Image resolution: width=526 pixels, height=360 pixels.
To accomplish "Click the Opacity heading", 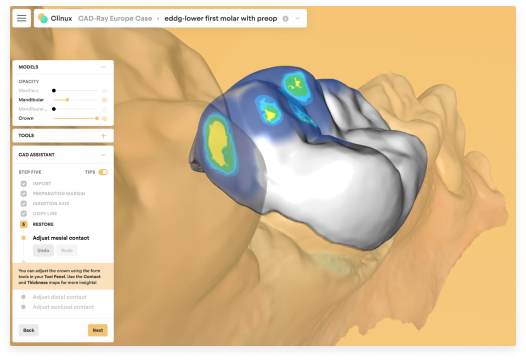I will [x=29, y=82].
